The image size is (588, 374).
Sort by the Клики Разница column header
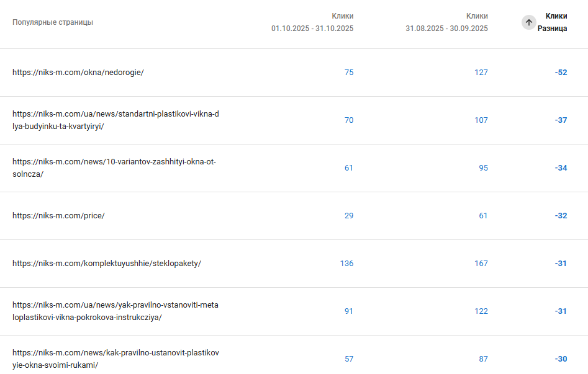pos(552,22)
